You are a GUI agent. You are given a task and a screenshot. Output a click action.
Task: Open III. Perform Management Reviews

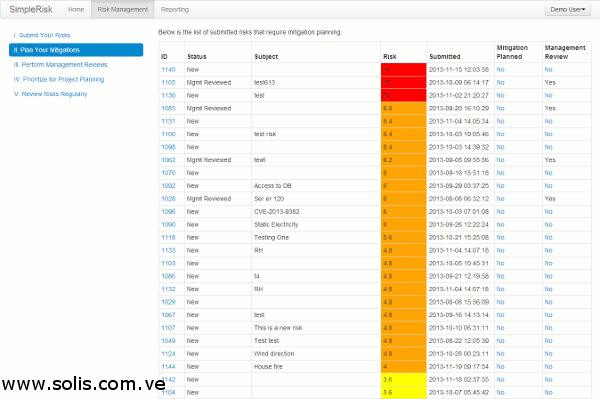pos(60,65)
